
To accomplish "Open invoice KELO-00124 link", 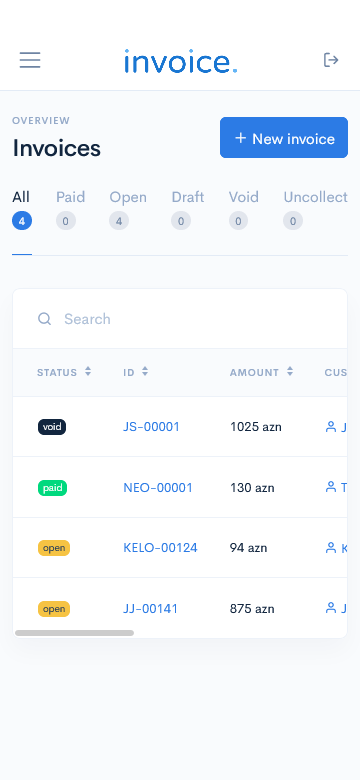I will [x=160, y=548].
